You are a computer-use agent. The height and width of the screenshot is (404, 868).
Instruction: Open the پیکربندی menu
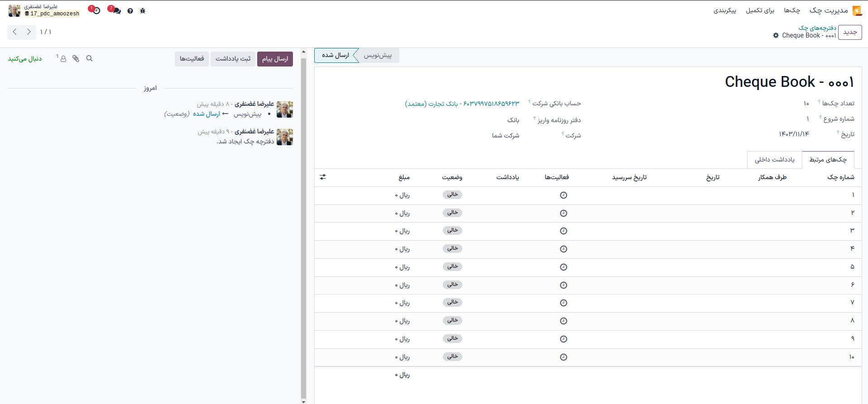pyautogui.click(x=724, y=10)
